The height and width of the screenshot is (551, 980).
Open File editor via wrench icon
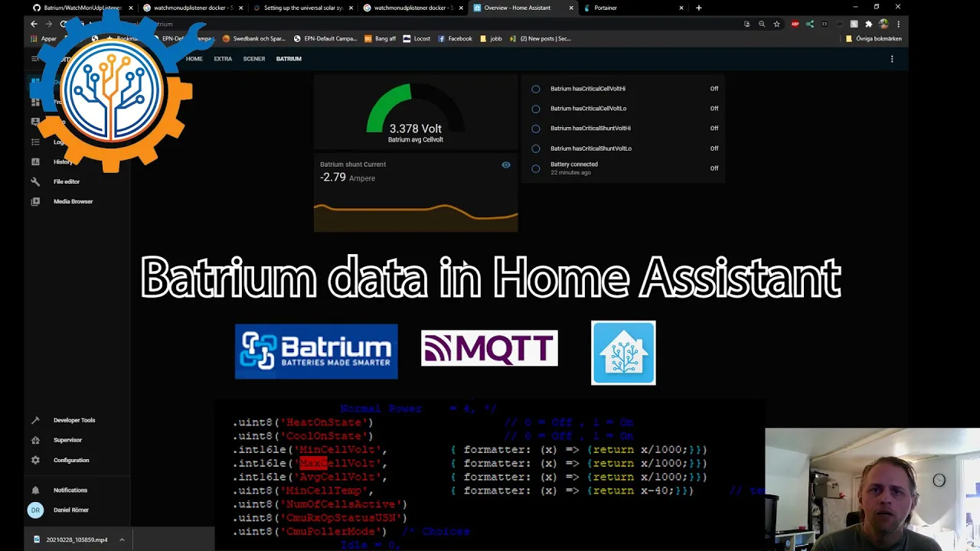pyautogui.click(x=35, y=181)
